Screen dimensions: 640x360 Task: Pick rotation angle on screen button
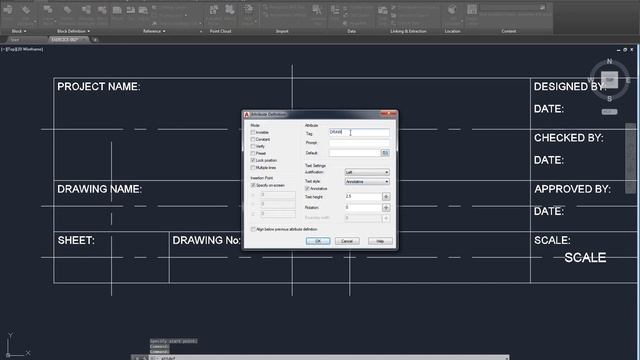point(386,208)
